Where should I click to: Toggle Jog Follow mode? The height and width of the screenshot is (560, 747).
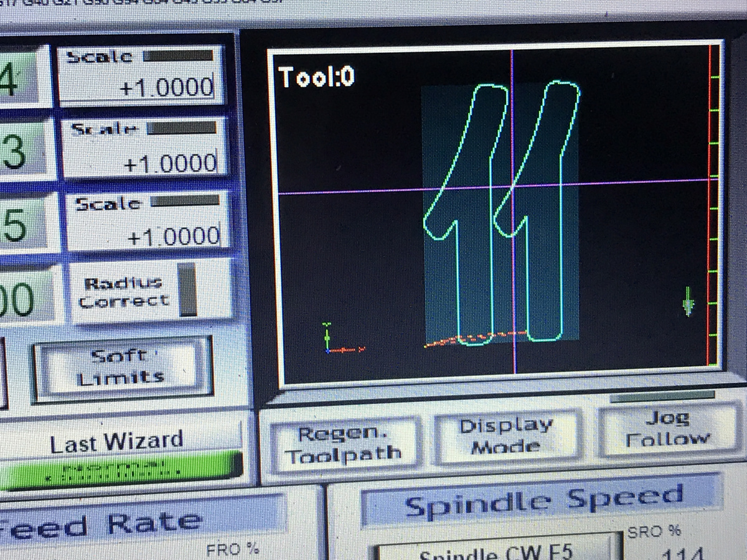(x=667, y=430)
